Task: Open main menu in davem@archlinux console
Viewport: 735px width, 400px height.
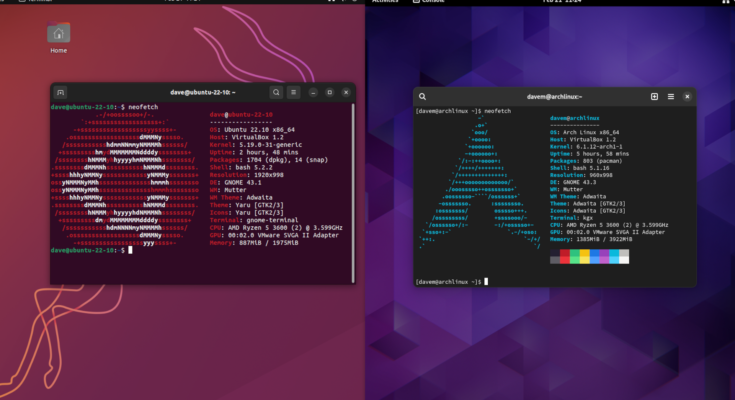Action: point(670,97)
